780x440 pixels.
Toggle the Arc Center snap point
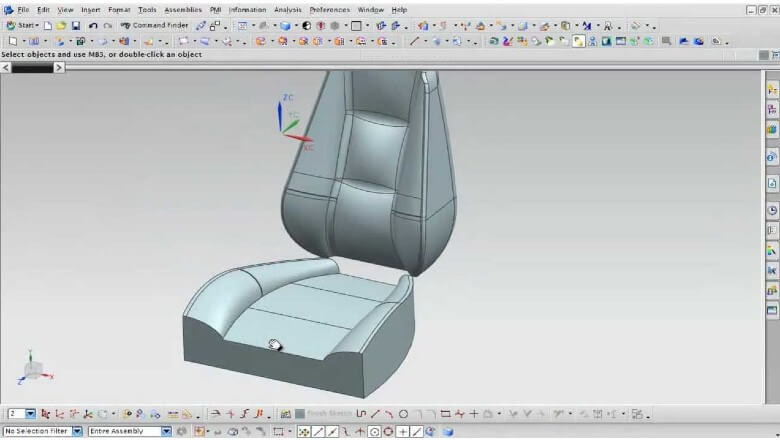point(374,432)
